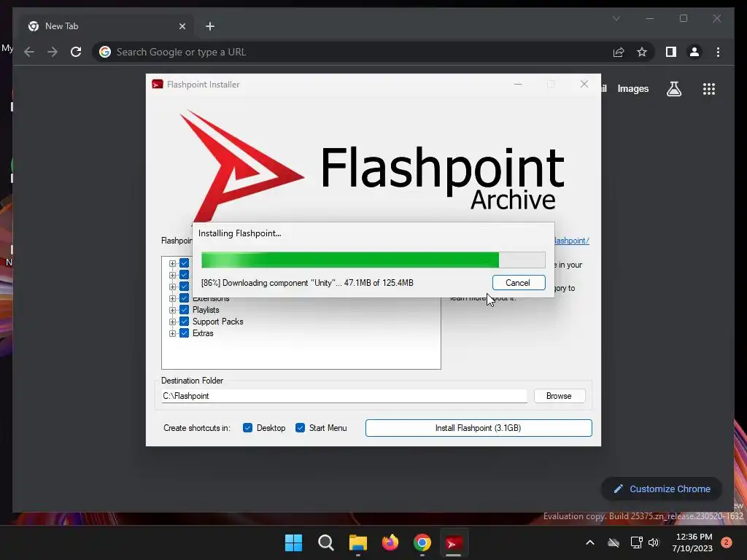Image resolution: width=747 pixels, height=560 pixels.
Task: Expand the Extensions tree node
Action: tap(172, 298)
